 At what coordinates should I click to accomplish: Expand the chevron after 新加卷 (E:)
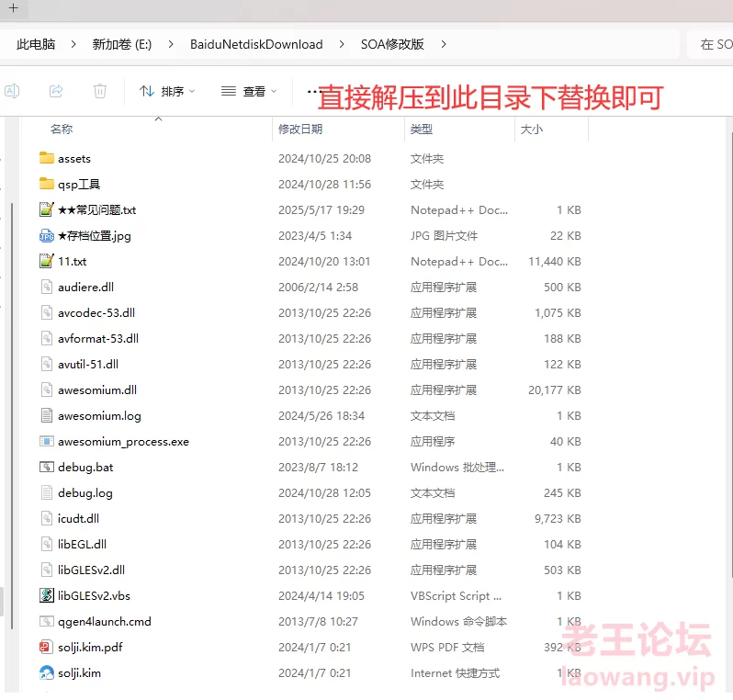click(171, 44)
